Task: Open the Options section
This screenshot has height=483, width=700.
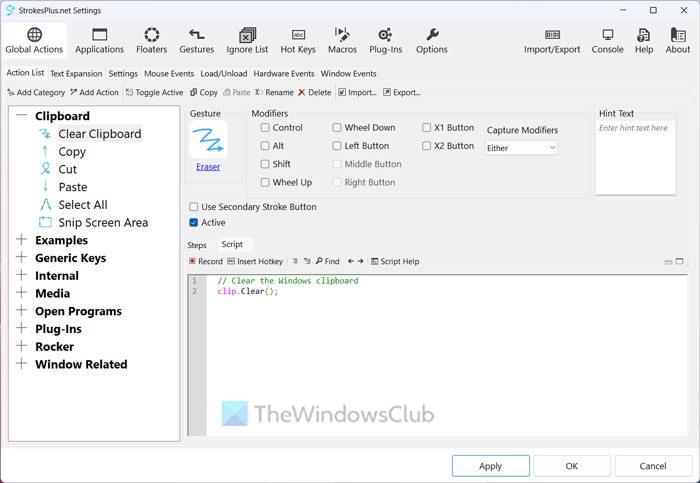Action: (x=431, y=41)
